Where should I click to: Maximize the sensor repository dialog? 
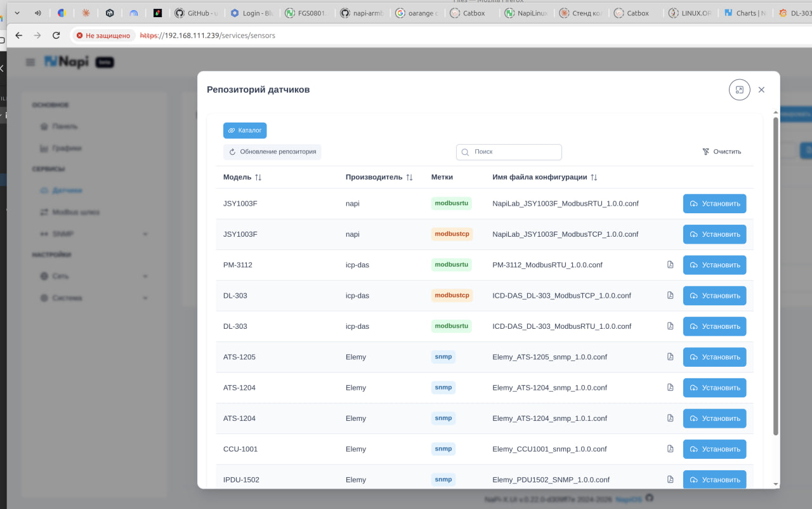[739, 89]
